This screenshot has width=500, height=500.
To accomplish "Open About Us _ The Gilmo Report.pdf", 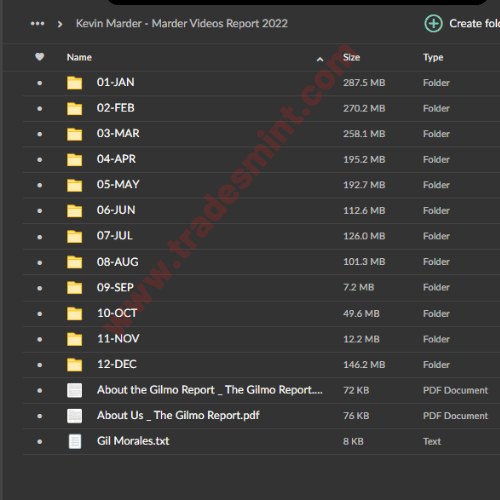I will (x=178, y=415).
